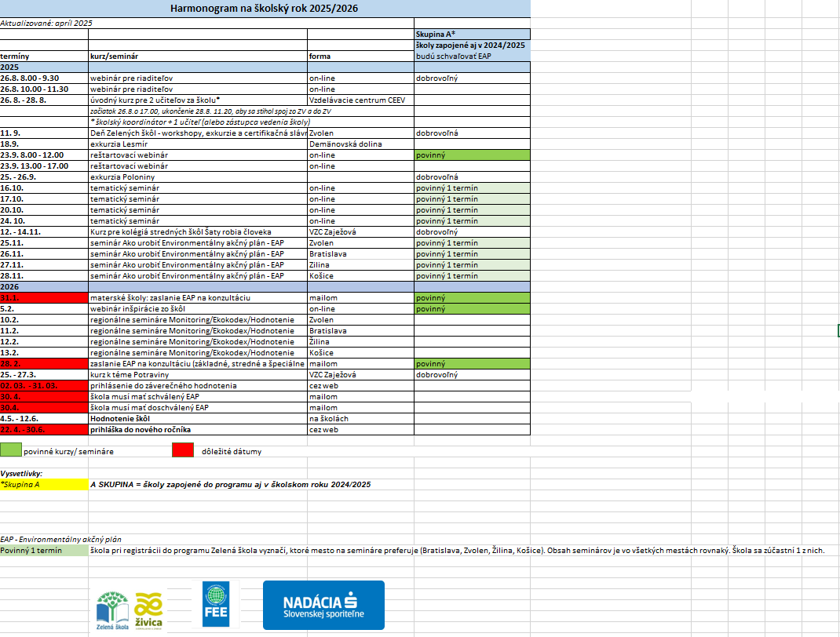The height and width of the screenshot is (637, 840).
Task: Select the EAP seminár cell in the 27.11. row
Action: (198, 265)
